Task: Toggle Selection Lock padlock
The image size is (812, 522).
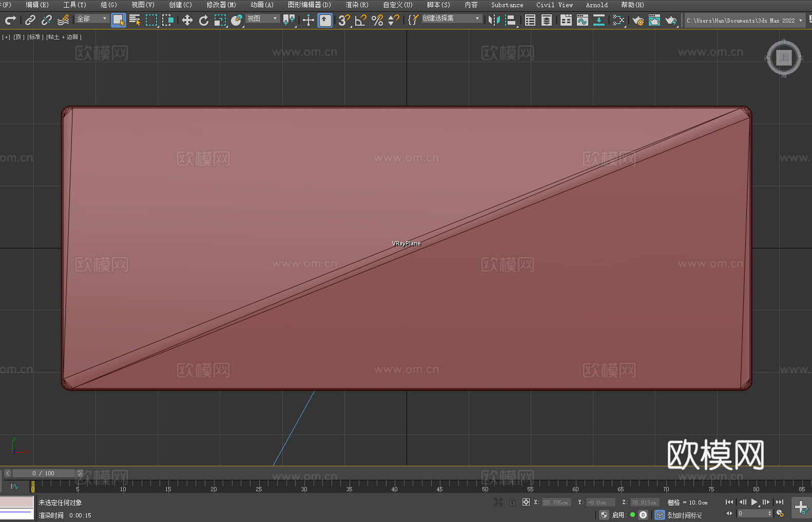Action: click(x=512, y=502)
